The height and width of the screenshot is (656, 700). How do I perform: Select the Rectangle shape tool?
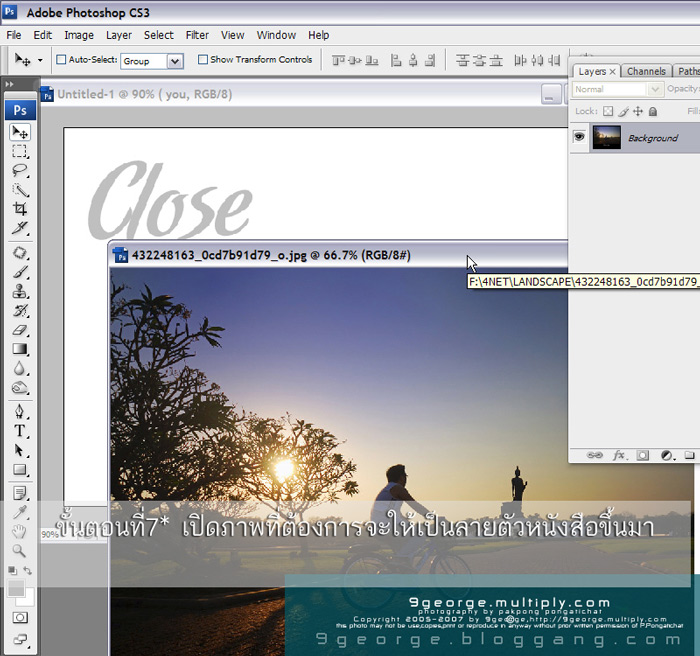point(20,469)
